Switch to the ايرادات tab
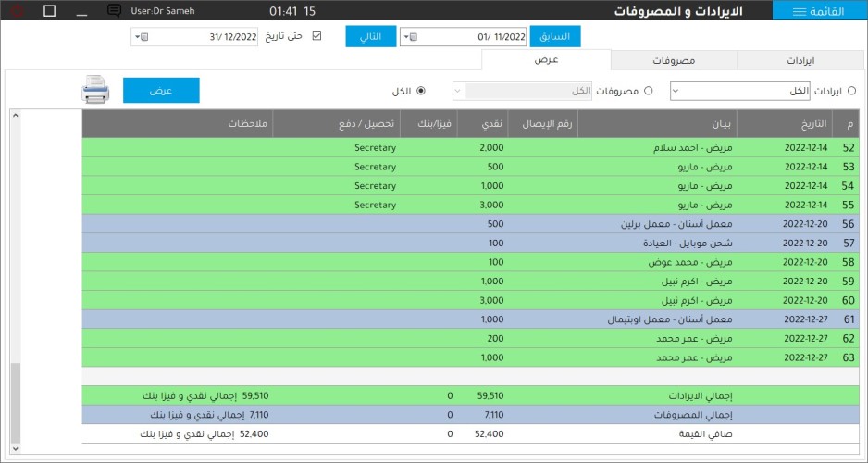The height and width of the screenshot is (463, 868). [800, 60]
